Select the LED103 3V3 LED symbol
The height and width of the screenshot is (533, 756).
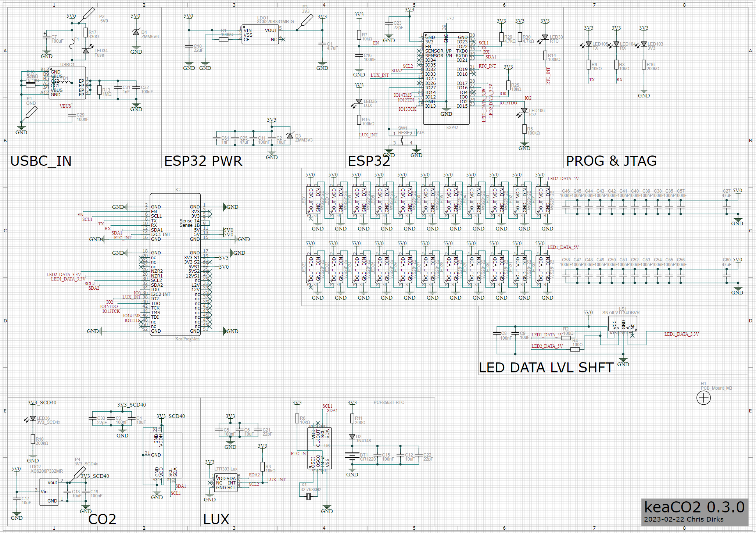click(642, 44)
